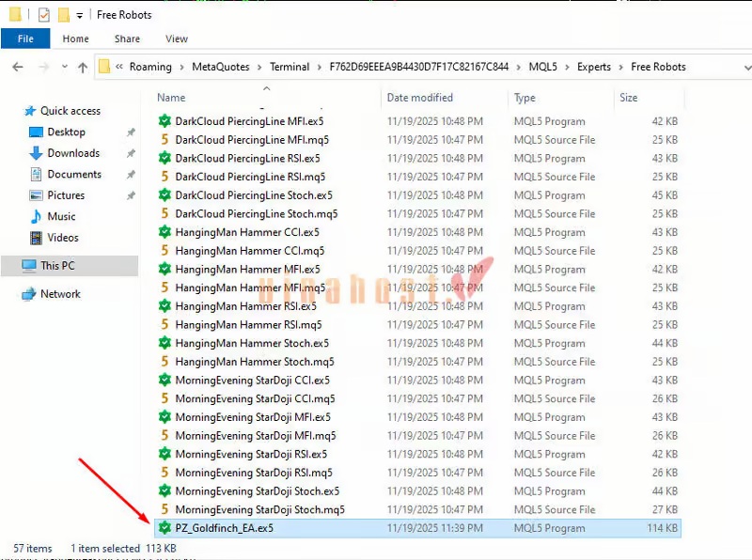
Task: Click the Downloads blue arrow icon
Action: tap(36, 153)
